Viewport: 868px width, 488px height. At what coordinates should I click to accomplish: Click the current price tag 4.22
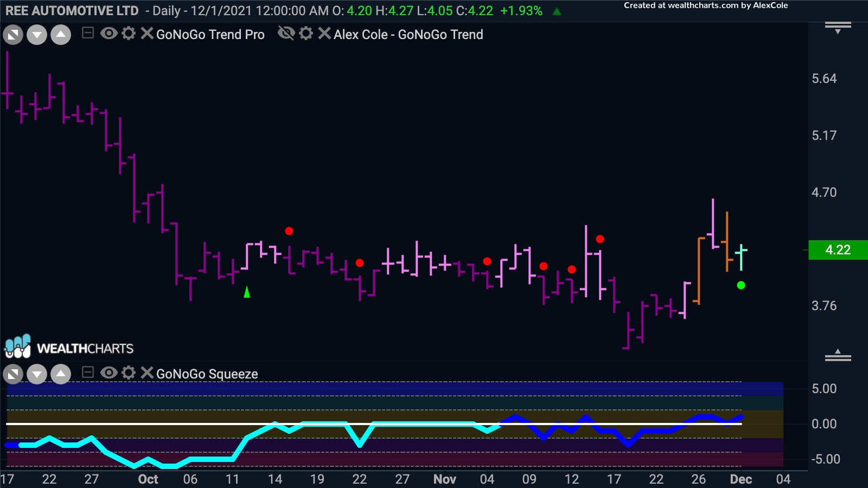coord(838,250)
